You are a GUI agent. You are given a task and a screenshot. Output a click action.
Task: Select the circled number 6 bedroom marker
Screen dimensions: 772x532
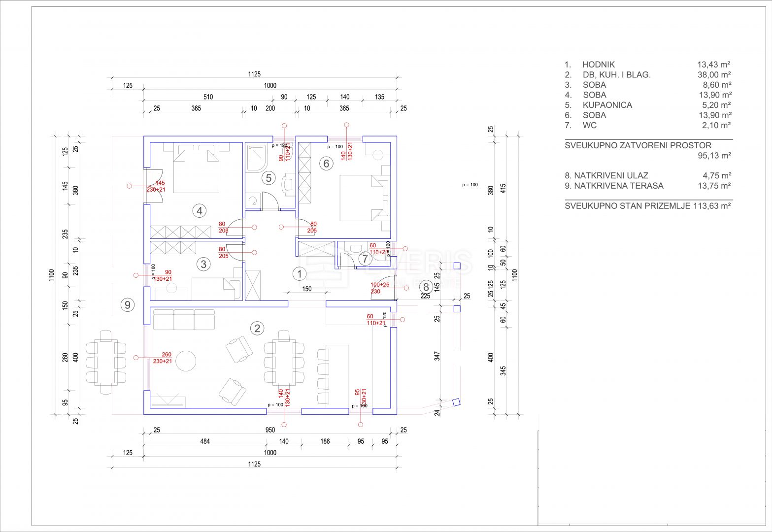tap(326, 163)
